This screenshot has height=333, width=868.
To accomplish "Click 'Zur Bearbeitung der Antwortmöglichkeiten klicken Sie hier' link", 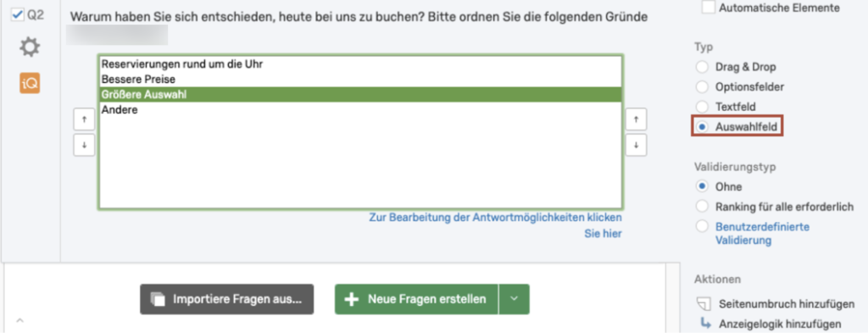I will (495, 225).
